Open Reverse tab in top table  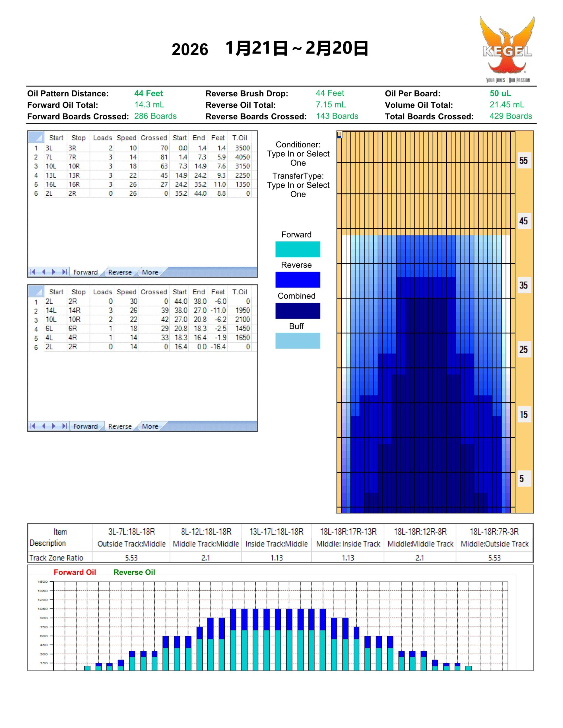coord(120,272)
